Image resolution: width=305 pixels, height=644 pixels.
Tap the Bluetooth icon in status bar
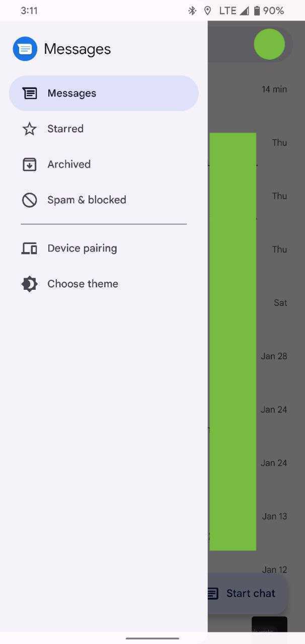tap(192, 11)
